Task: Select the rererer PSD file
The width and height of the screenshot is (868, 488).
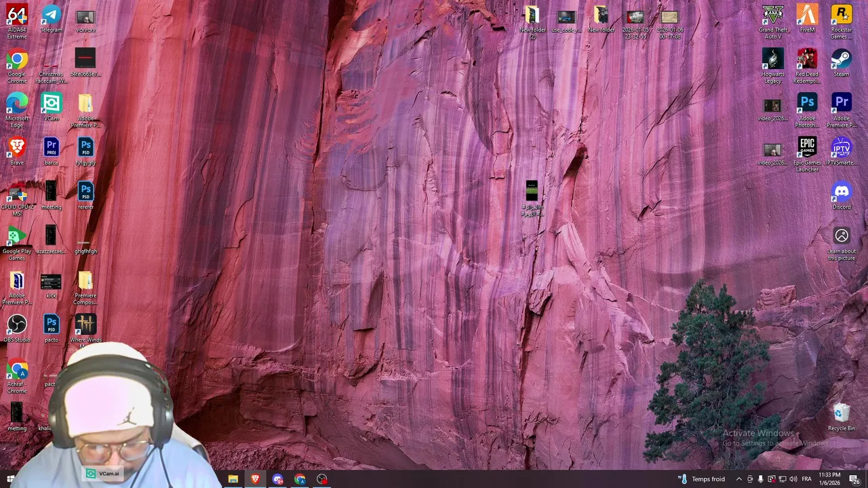Action: tap(85, 196)
